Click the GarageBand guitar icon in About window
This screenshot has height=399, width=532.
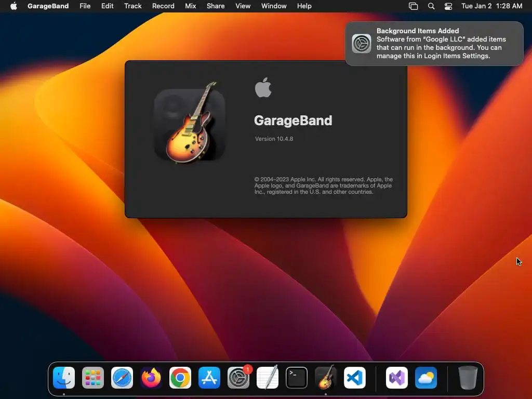tap(190, 123)
